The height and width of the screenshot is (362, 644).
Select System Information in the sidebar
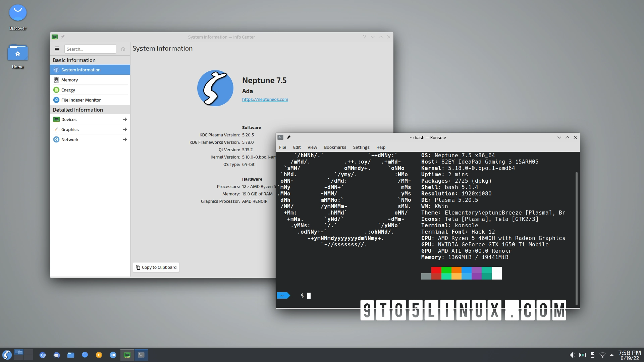click(x=81, y=70)
